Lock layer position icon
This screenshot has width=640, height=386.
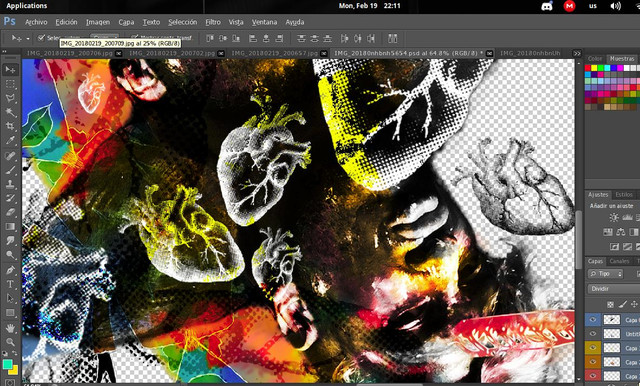(634, 304)
